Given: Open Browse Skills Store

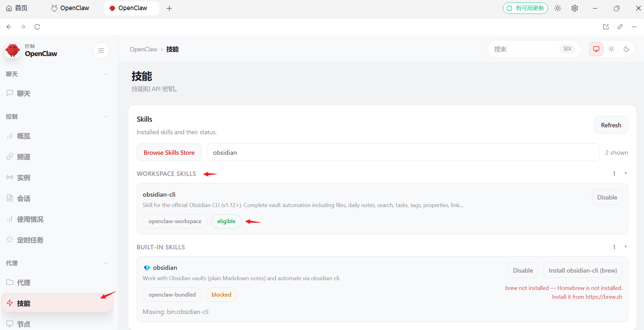Looking at the screenshot, I should click(x=169, y=153).
